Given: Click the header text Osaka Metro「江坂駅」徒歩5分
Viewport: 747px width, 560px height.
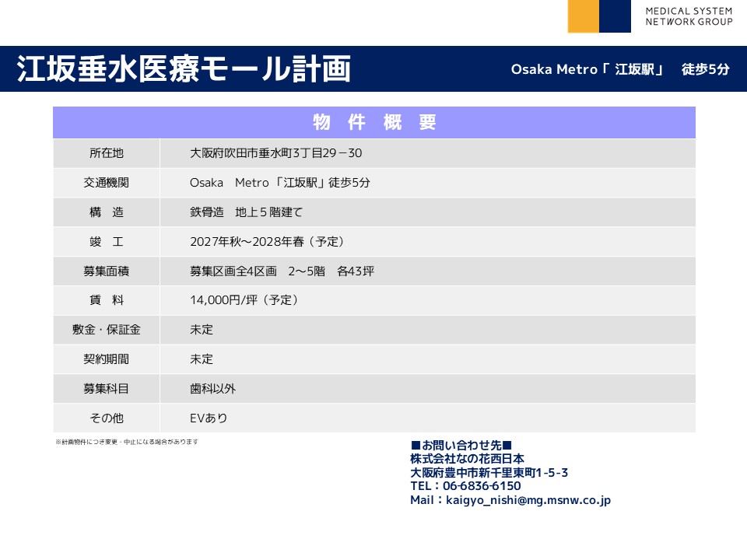Looking at the screenshot, I should (619, 69).
